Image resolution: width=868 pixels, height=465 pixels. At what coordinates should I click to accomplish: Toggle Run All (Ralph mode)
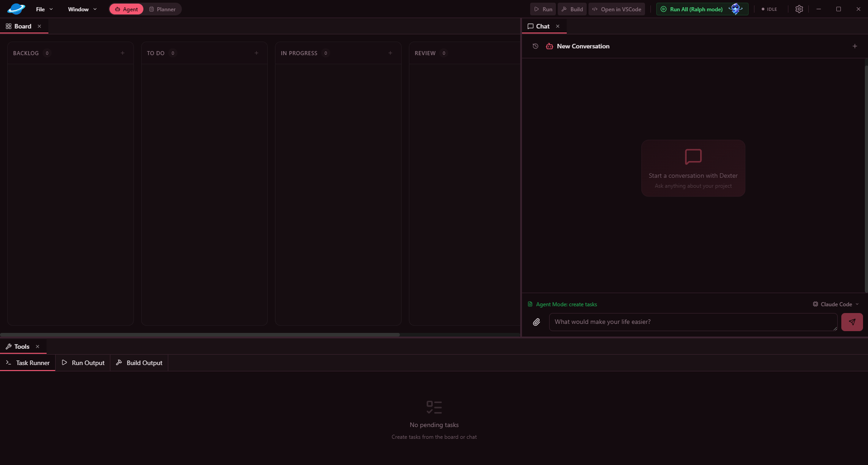(696, 9)
